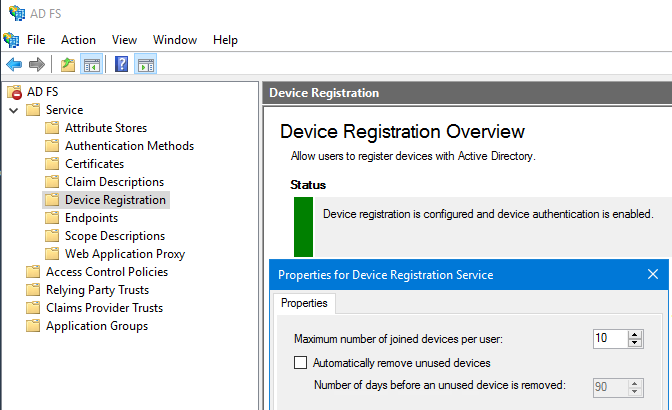The image size is (672, 410).
Task: Open the Action menu
Action: [78, 40]
